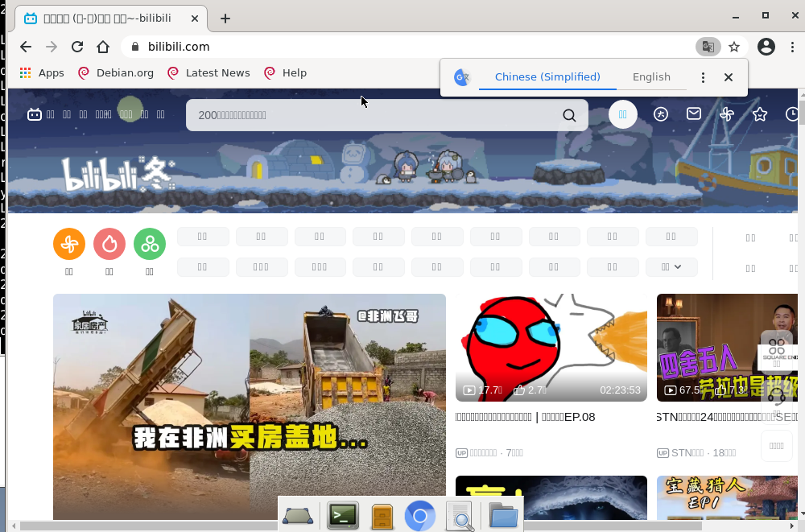
Task: Open the Debian.org bookmark
Action: [115, 73]
